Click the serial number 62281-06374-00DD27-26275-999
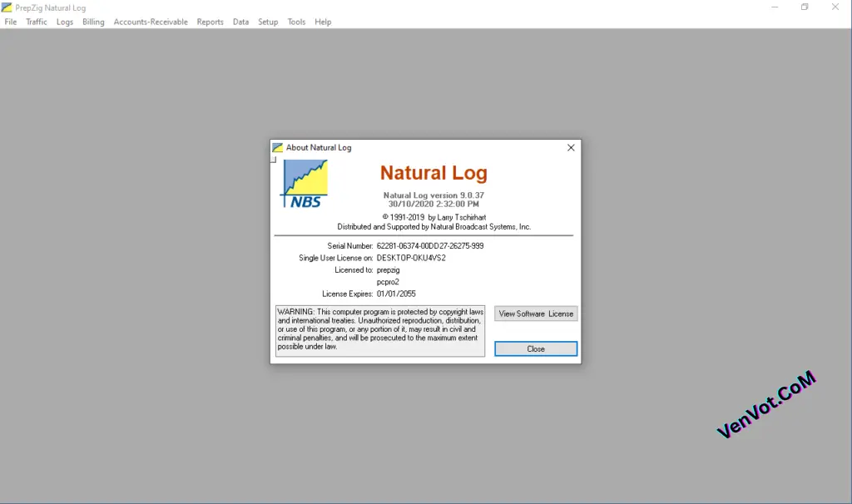852x504 pixels. pos(430,246)
